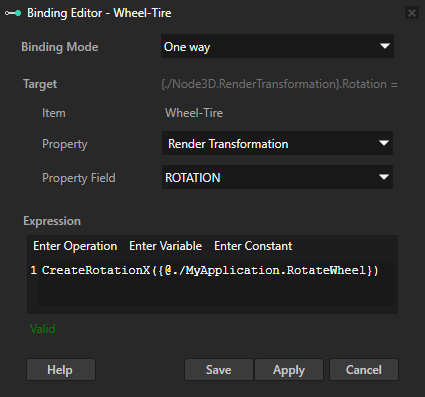Open the Property Field dropdown showing ROTATION

(277, 177)
